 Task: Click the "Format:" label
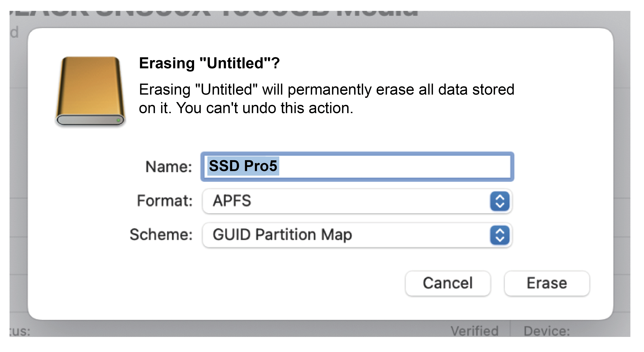(165, 201)
